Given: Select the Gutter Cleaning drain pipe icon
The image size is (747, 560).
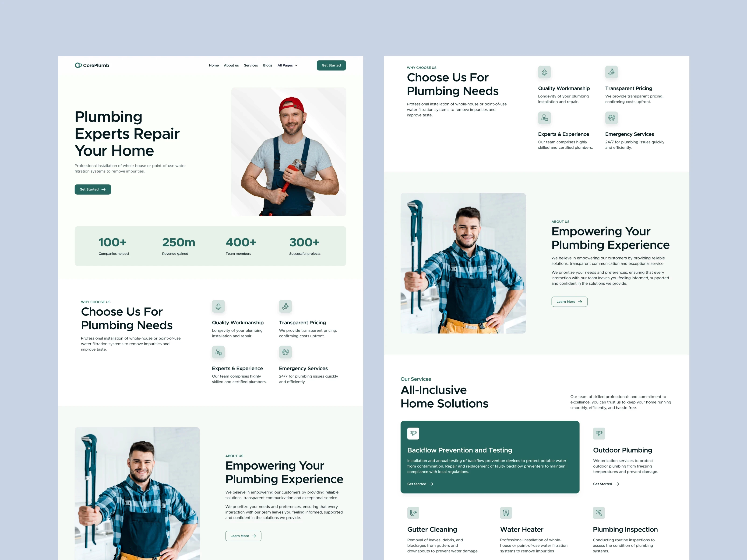Looking at the screenshot, I should 413,513.
